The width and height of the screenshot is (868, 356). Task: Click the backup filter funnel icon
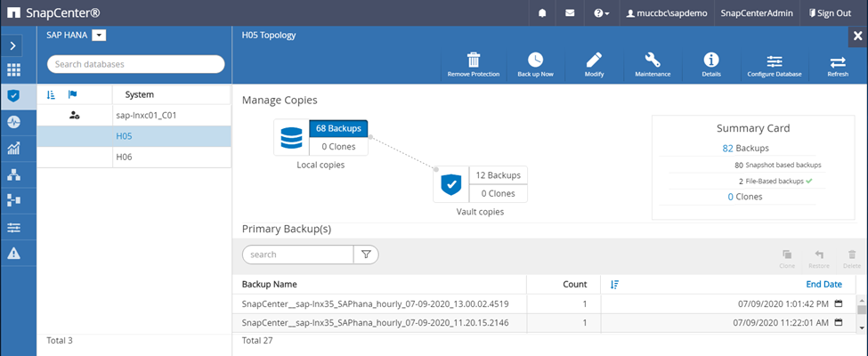[366, 255]
